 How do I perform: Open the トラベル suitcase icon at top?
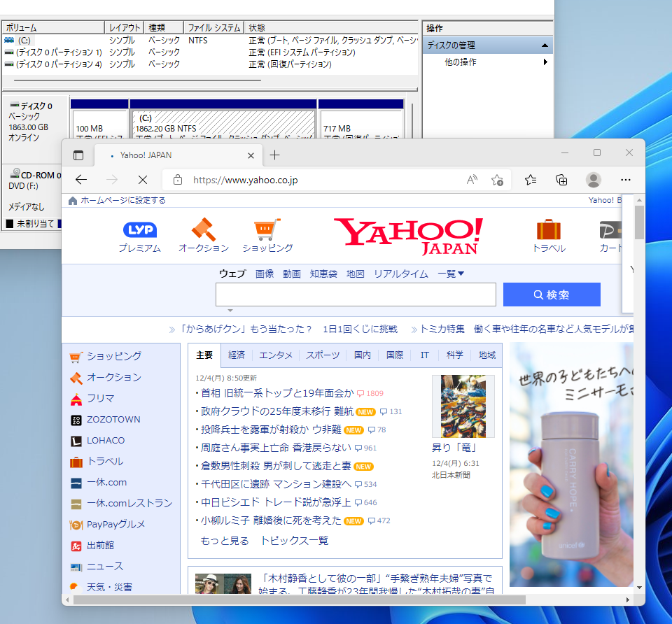tap(549, 236)
